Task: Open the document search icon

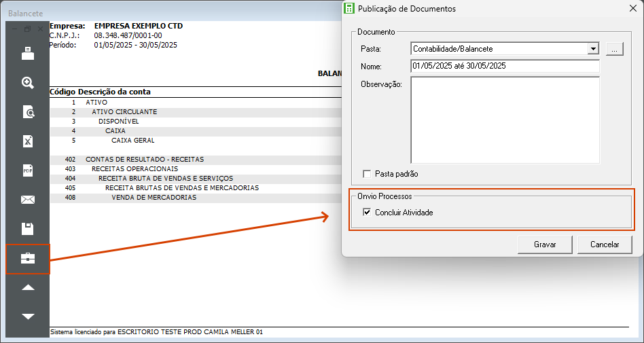Action: click(28, 112)
